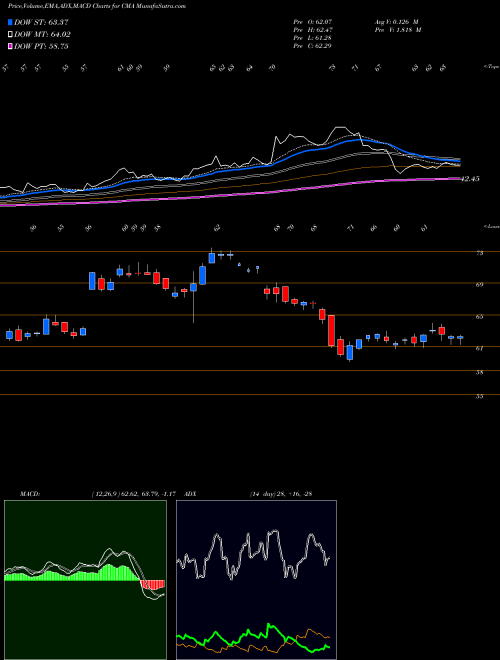Click the magenta DOW PT legend swatch
The height and width of the screenshot is (660, 500).
tap(10, 46)
